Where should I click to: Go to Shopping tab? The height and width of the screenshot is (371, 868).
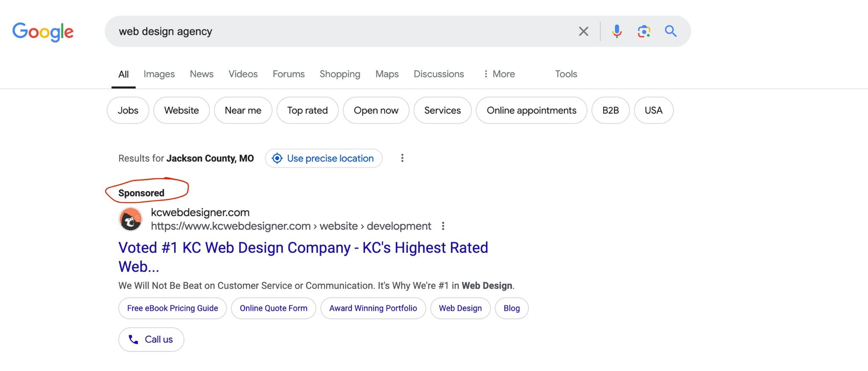click(x=340, y=74)
